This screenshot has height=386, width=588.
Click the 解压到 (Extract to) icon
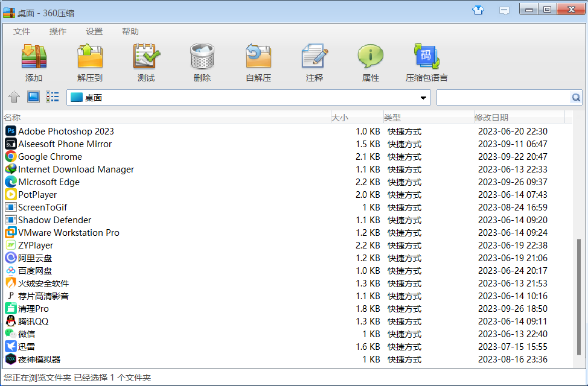89,57
